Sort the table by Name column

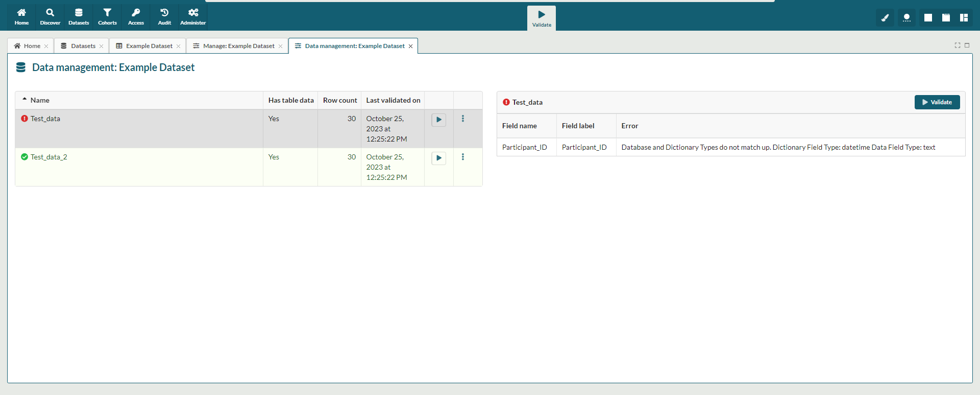(40, 100)
